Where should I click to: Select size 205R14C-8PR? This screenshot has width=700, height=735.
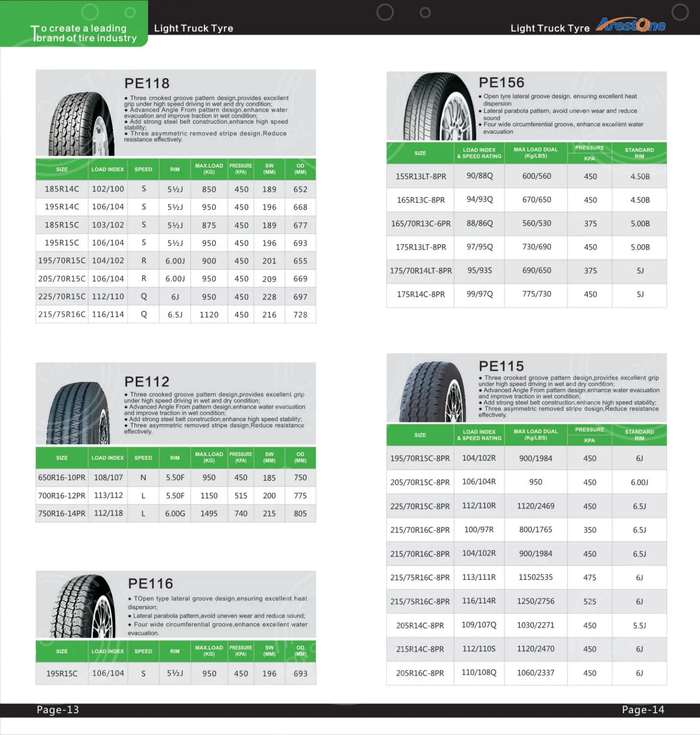(x=420, y=626)
